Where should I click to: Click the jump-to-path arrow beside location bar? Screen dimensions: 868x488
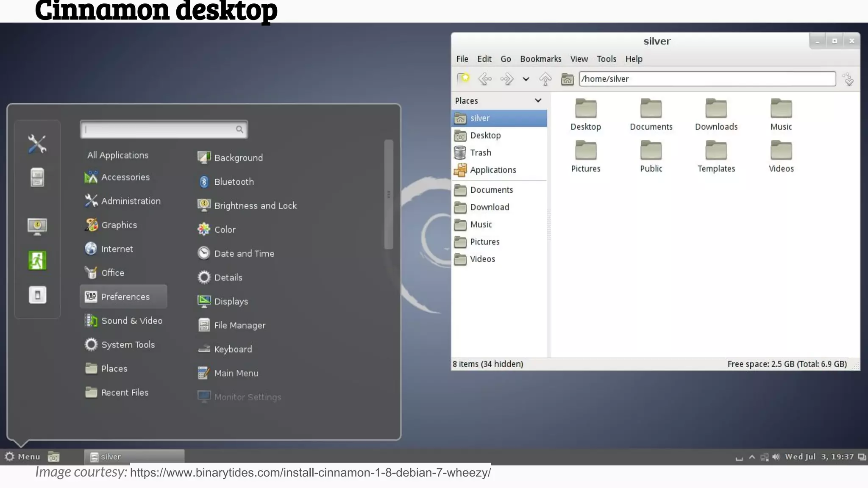[x=849, y=79]
